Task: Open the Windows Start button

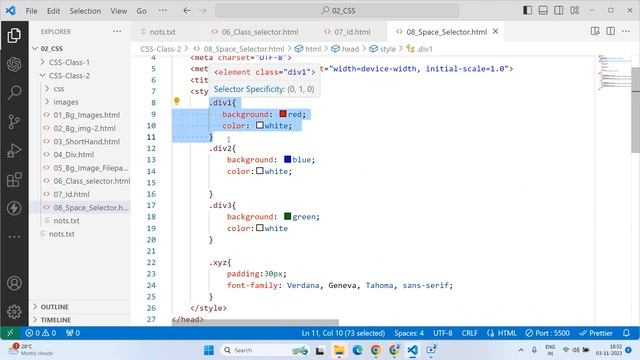Action: click(x=209, y=350)
